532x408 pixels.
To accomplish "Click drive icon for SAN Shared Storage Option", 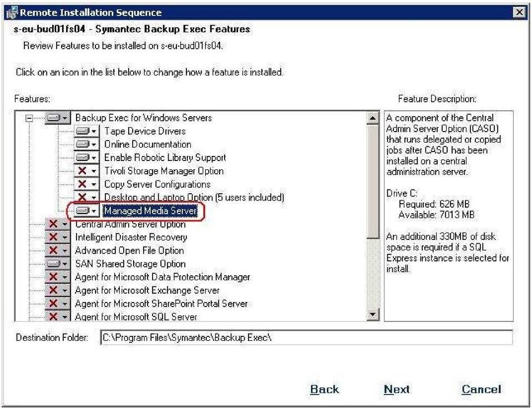I will click(53, 264).
